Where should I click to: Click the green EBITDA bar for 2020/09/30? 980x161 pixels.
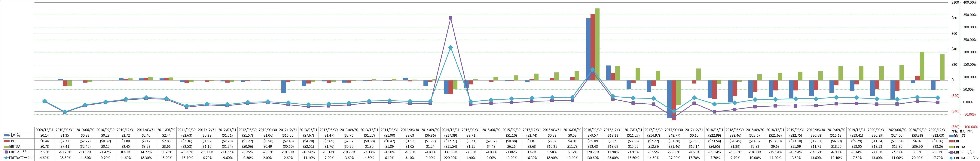tap(921, 66)
